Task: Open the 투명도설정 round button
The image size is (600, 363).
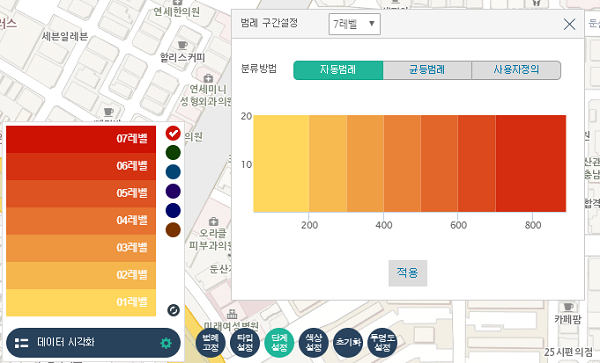Action: point(382,342)
